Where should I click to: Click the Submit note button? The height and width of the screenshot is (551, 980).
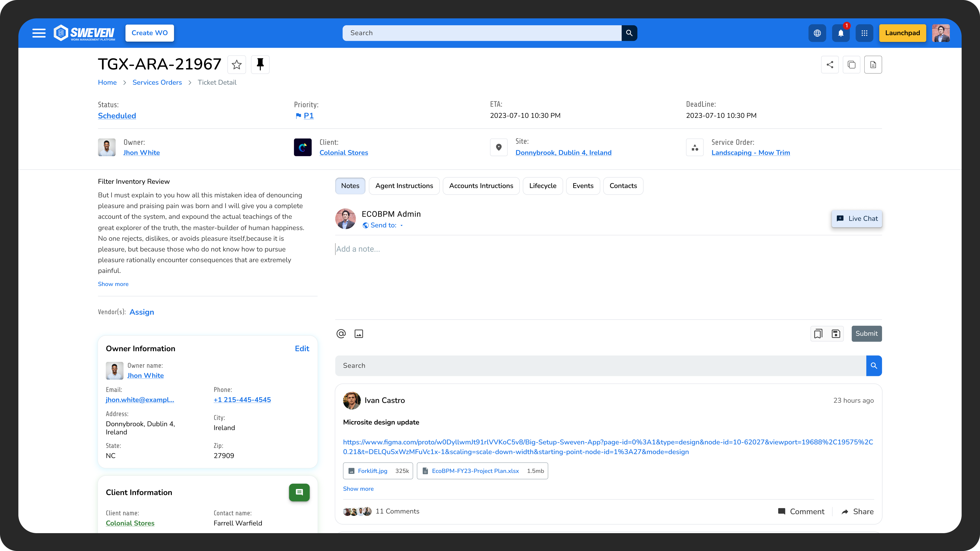(866, 334)
